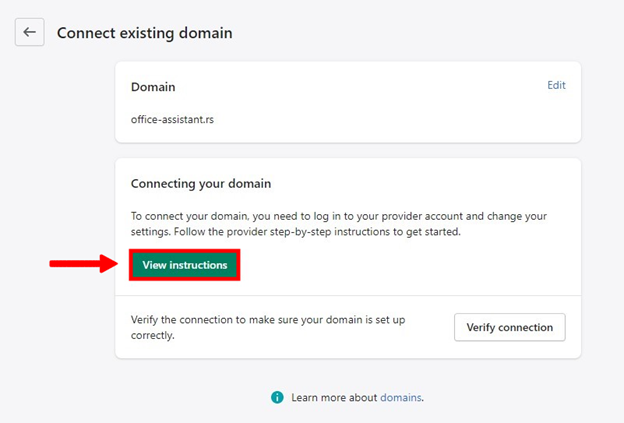Click the divider line above Verify connection
624x423 pixels.
[348, 295]
